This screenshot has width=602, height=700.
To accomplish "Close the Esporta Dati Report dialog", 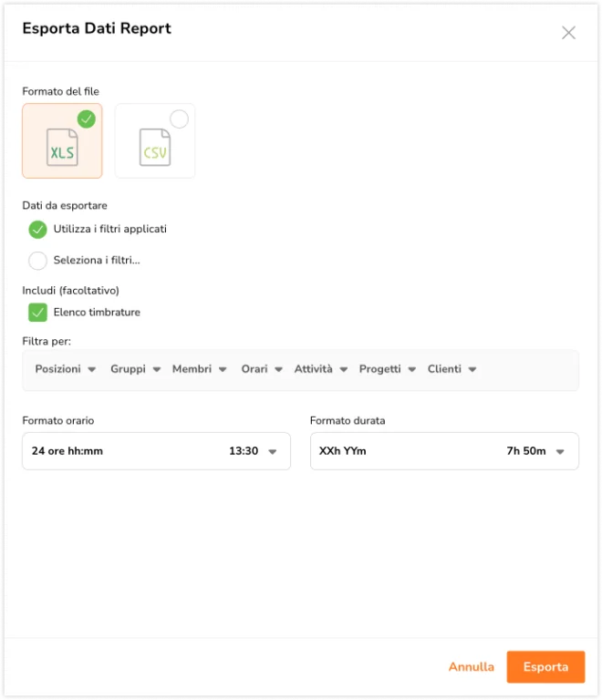I will 568,33.
